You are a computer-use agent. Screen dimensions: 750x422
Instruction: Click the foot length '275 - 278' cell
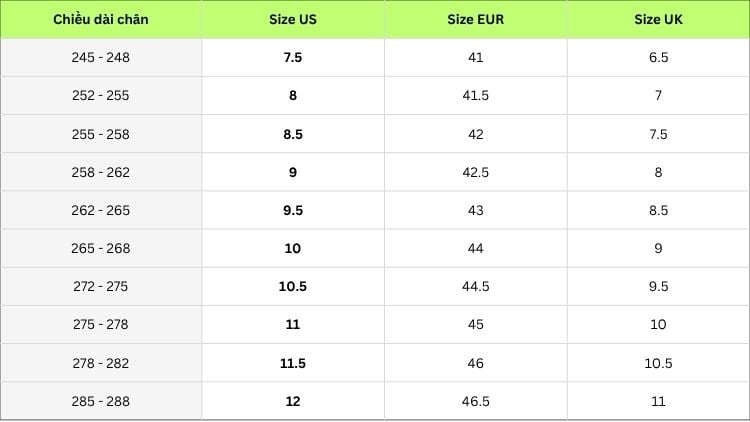coord(101,324)
